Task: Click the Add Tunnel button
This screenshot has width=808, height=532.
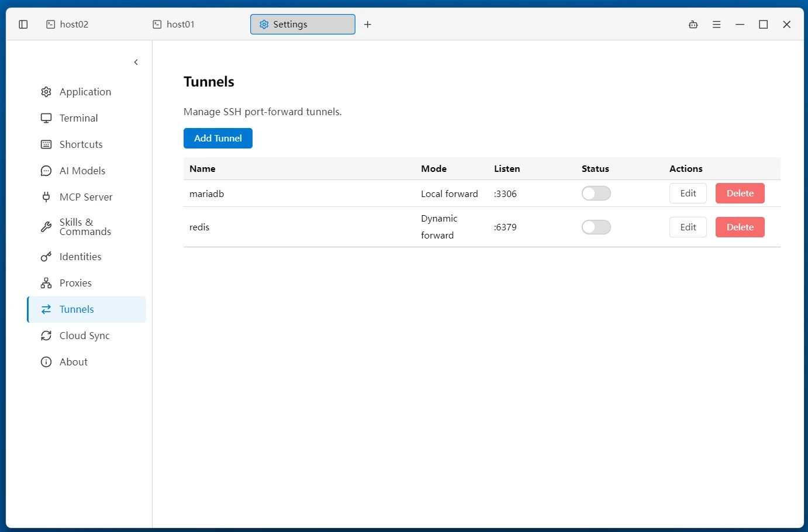Action: coord(218,139)
